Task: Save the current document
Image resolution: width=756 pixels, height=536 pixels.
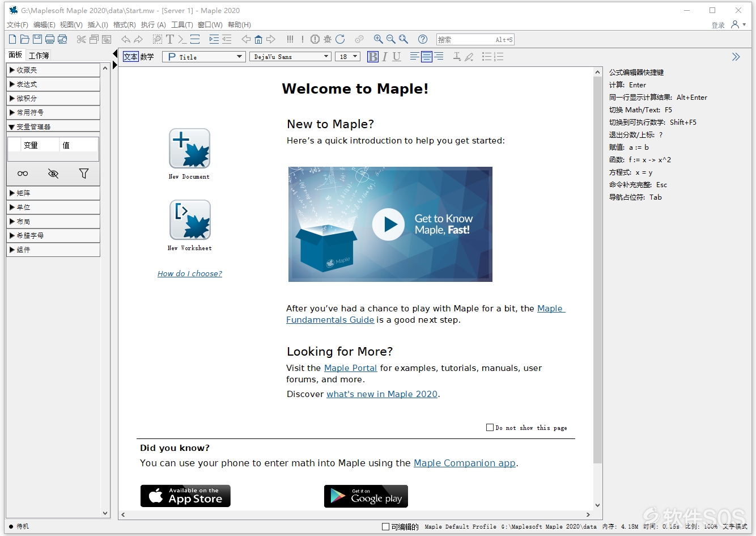Action: (37, 39)
